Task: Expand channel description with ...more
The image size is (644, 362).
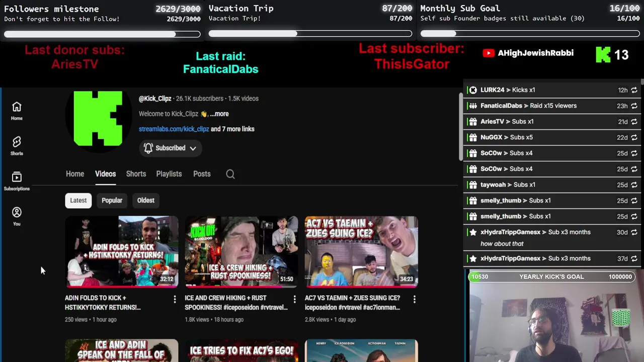Action: [219, 114]
